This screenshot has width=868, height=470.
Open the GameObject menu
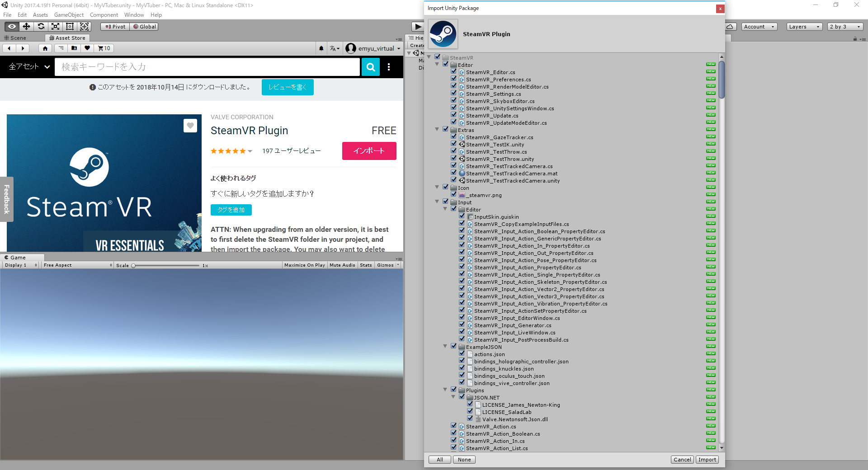(69, 14)
